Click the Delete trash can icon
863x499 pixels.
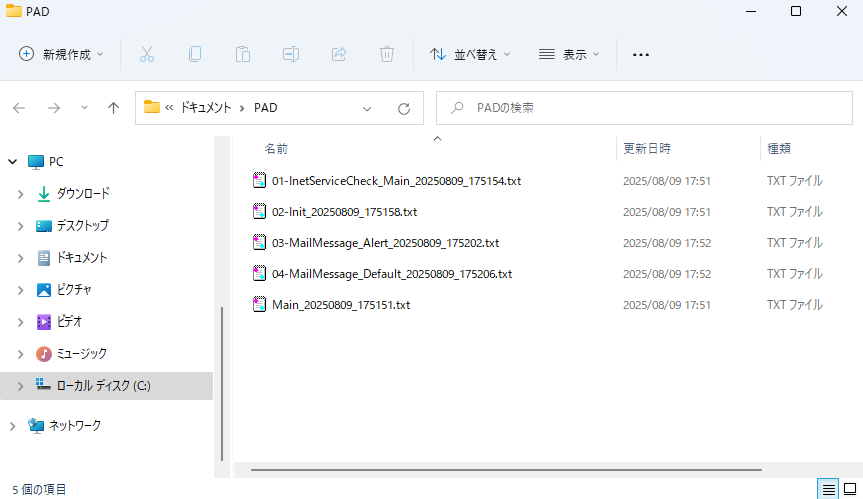(387, 54)
